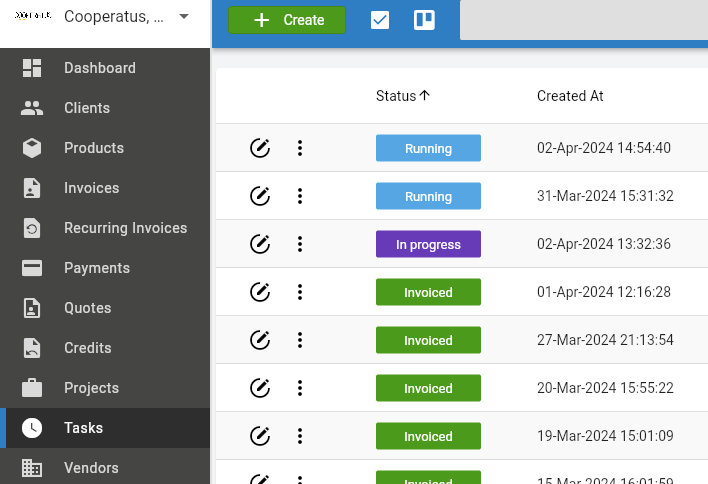Sort by Status column header
The height and width of the screenshot is (484, 708).
403,96
